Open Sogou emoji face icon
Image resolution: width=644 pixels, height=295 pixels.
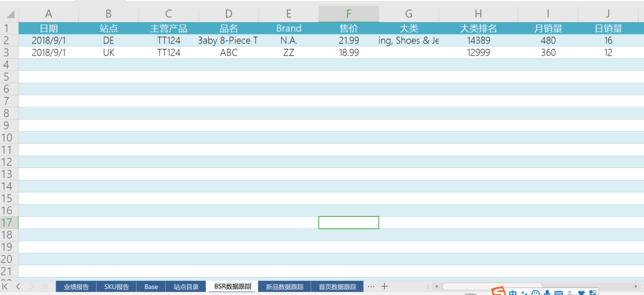point(535,292)
